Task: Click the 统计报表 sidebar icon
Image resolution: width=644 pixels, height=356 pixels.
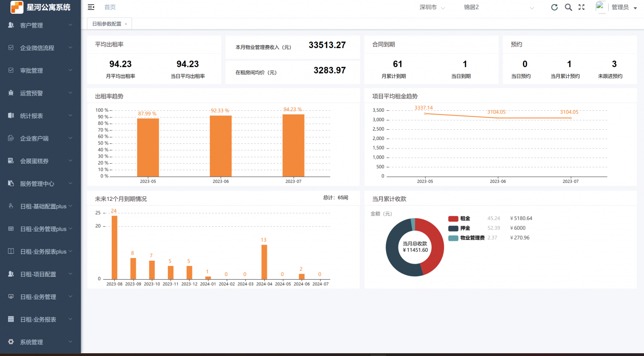Action: [11, 116]
